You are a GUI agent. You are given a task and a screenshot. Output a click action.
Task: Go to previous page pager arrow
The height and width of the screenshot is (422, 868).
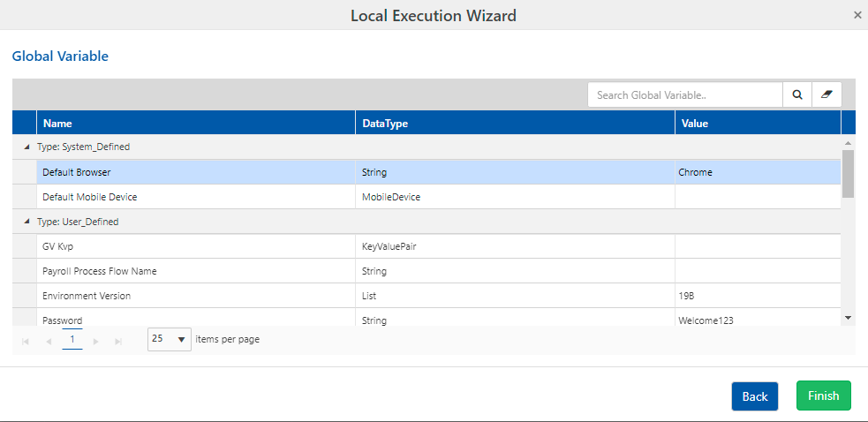[x=49, y=341]
